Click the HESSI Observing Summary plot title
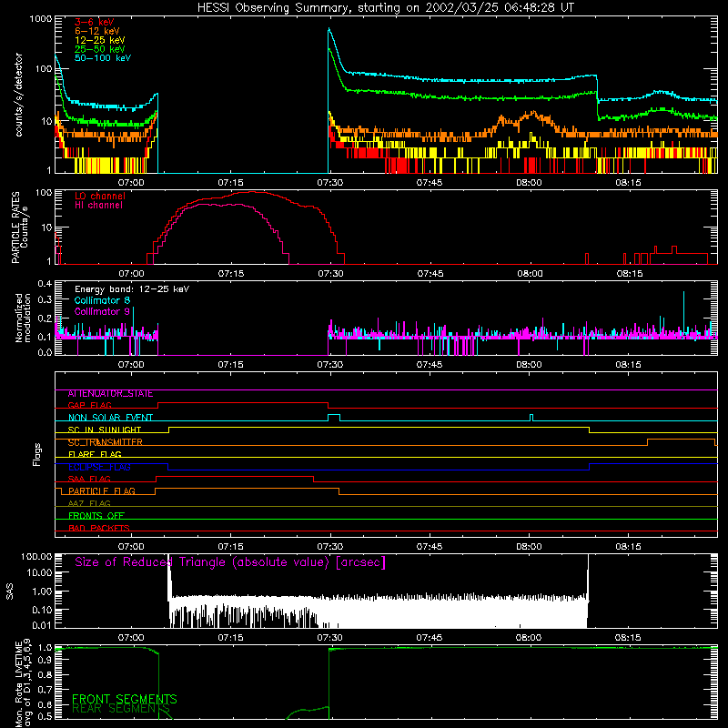The width and height of the screenshot is (728, 728). point(385,8)
